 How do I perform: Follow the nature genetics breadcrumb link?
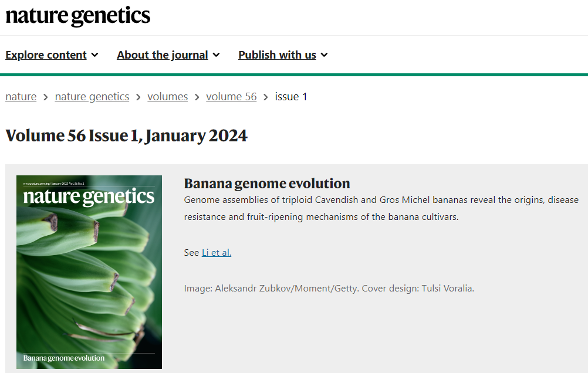pos(92,97)
